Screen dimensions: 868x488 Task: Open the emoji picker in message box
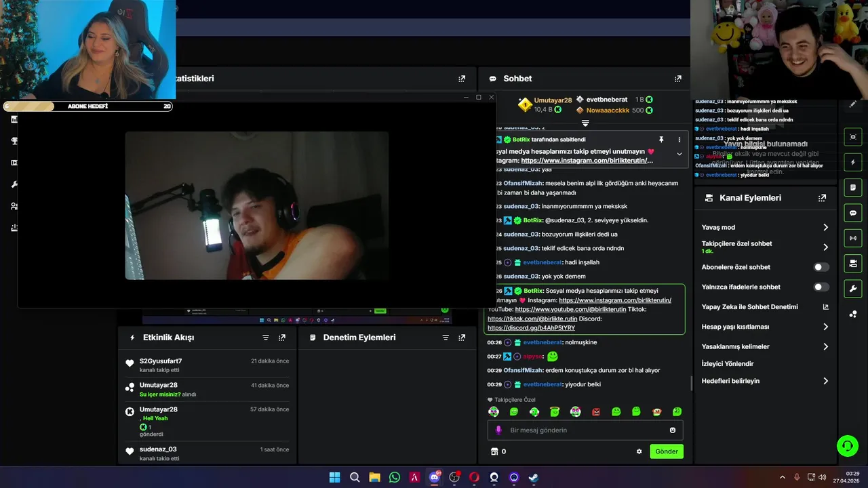pos(673,430)
